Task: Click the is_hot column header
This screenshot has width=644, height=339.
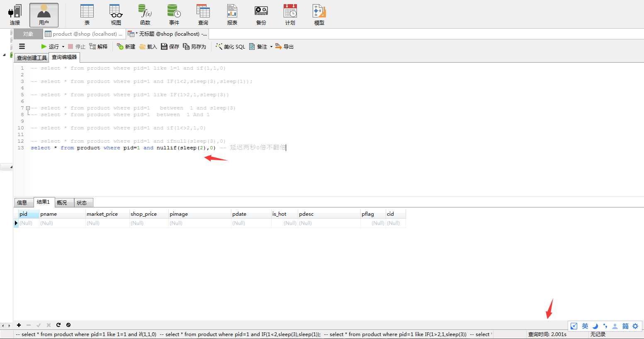Action: [x=284, y=214]
